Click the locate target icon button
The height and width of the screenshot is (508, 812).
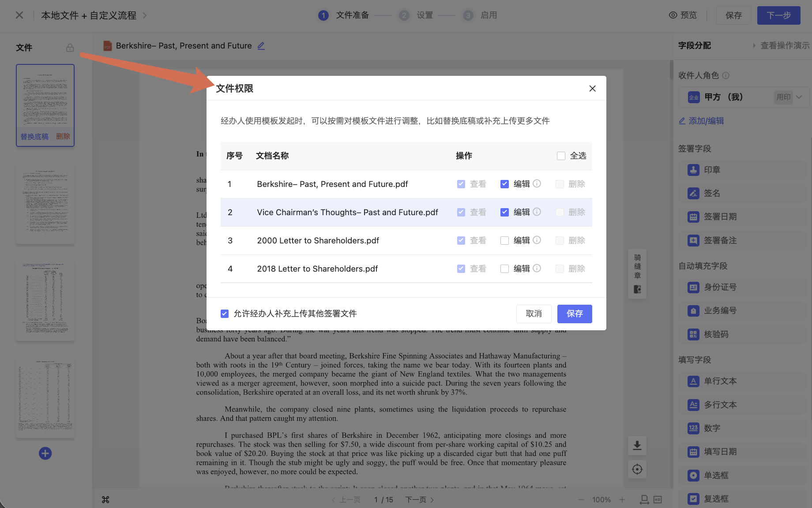637,469
